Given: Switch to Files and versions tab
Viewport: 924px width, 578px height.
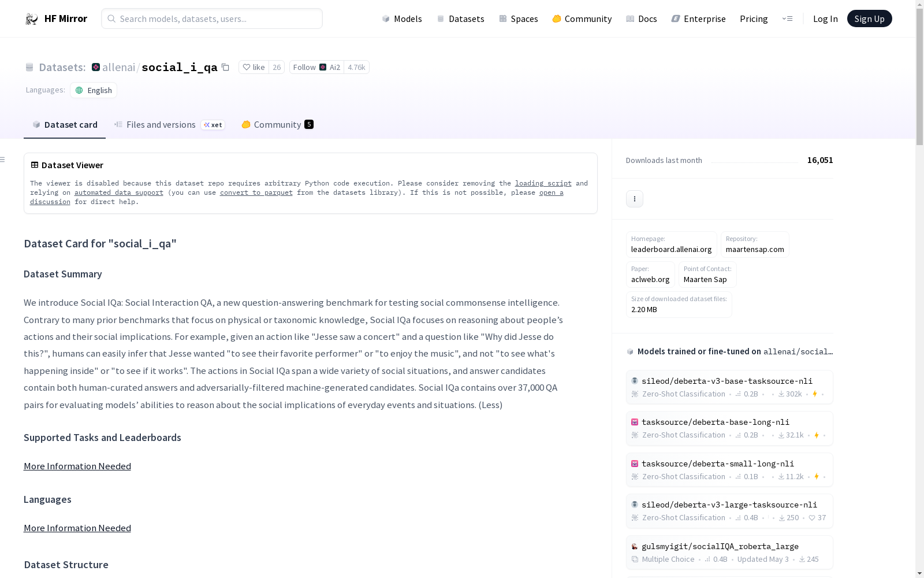Looking at the screenshot, I should pos(169,125).
